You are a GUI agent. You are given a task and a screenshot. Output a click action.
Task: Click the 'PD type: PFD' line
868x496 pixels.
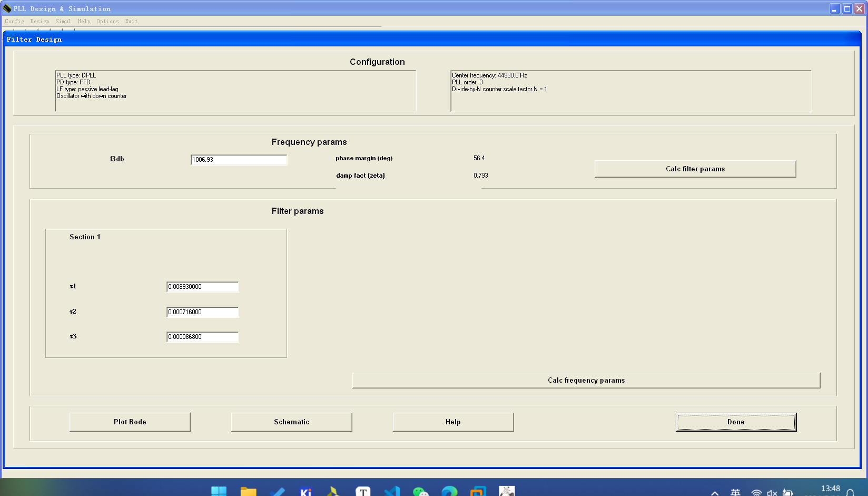pyautogui.click(x=73, y=82)
